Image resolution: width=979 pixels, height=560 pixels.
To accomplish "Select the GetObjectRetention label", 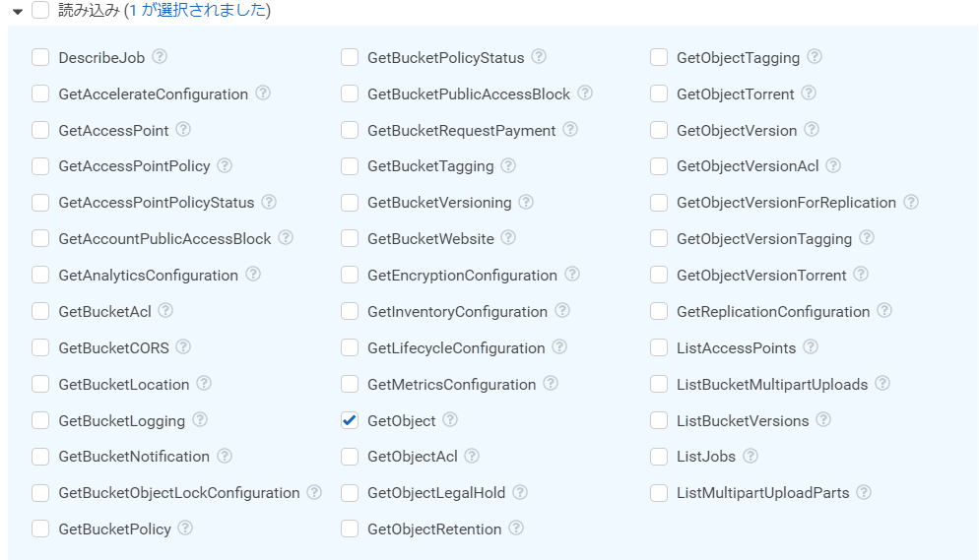I will [x=434, y=529].
